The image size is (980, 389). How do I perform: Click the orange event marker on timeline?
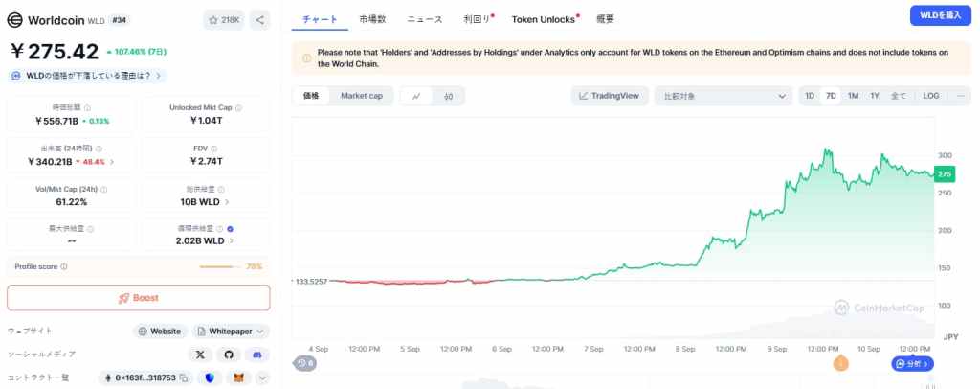click(840, 363)
